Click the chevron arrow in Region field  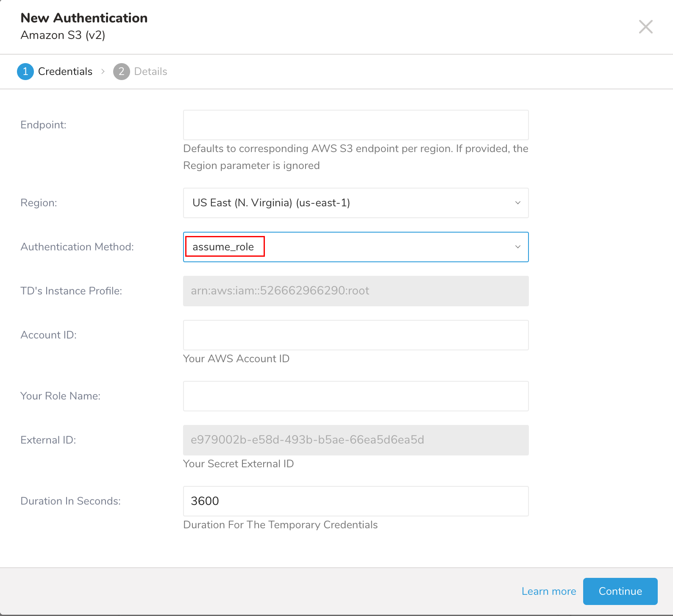click(x=517, y=203)
